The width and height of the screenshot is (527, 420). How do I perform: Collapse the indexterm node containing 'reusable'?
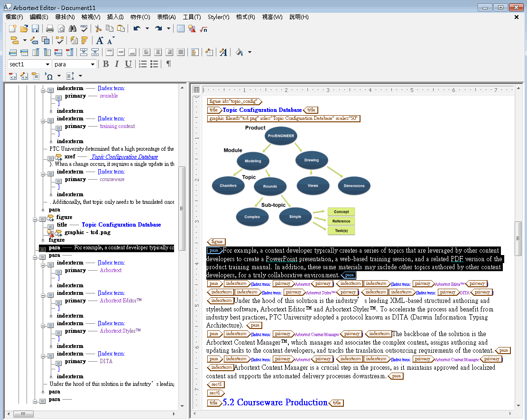click(43, 91)
